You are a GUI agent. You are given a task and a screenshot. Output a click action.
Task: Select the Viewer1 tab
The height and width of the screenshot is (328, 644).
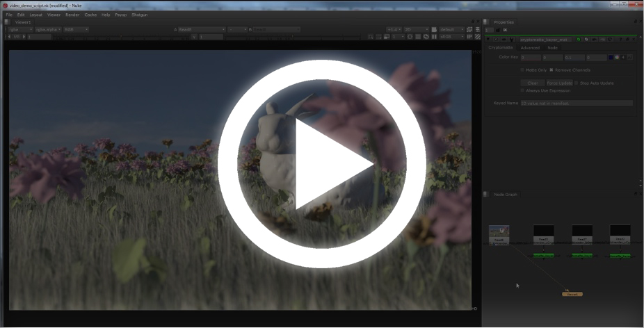coord(22,22)
